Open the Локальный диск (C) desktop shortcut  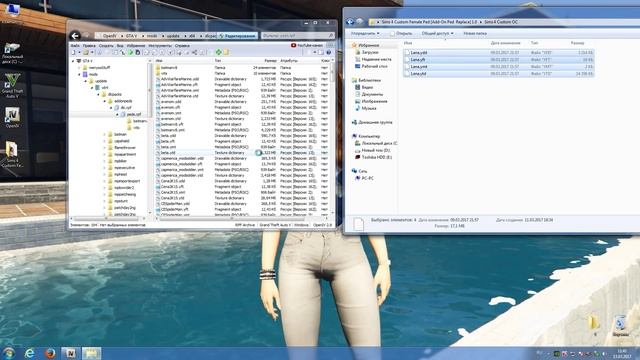coord(12,53)
